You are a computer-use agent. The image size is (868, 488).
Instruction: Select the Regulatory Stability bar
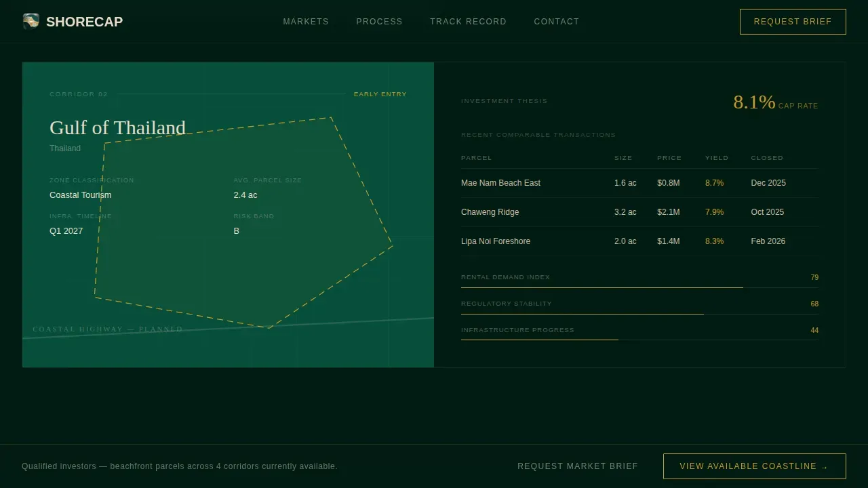click(x=639, y=314)
